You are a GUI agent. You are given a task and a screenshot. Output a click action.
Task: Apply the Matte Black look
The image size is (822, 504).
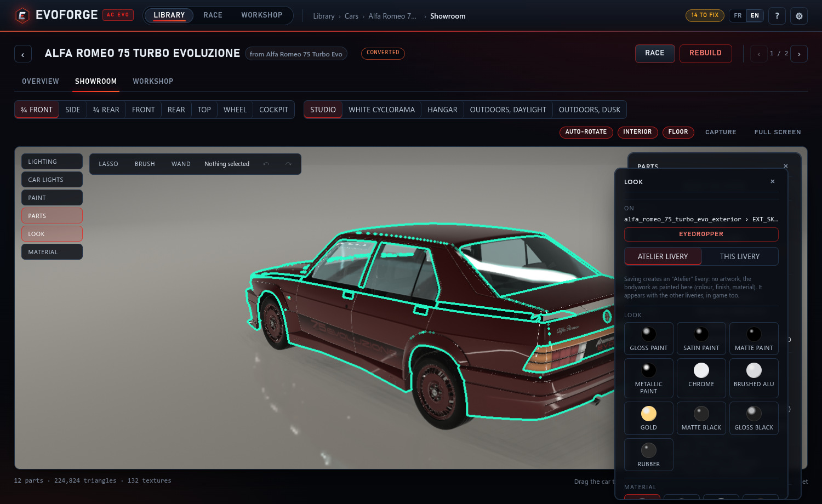click(x=701, y=418)
